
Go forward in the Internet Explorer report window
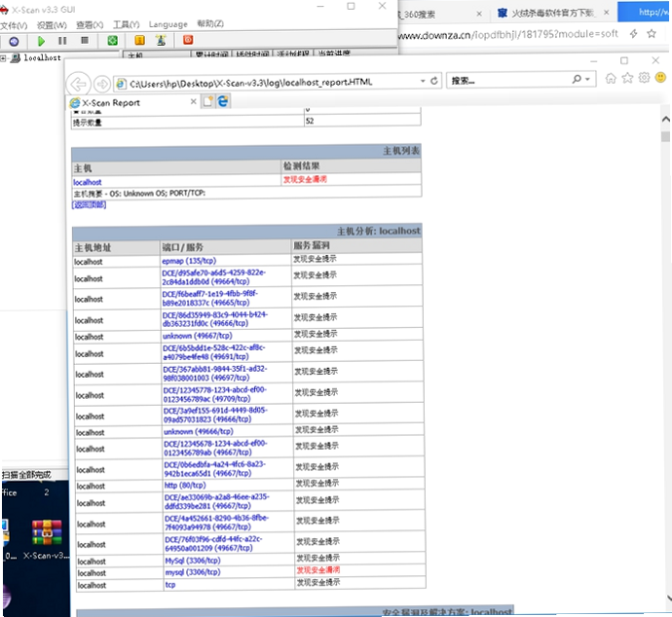click(x=102, y=84)
